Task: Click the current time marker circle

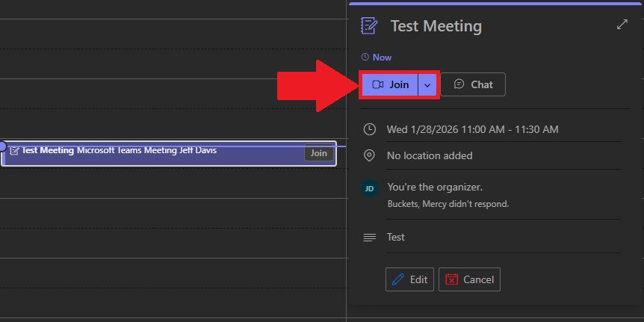Action: click(2, 146)
